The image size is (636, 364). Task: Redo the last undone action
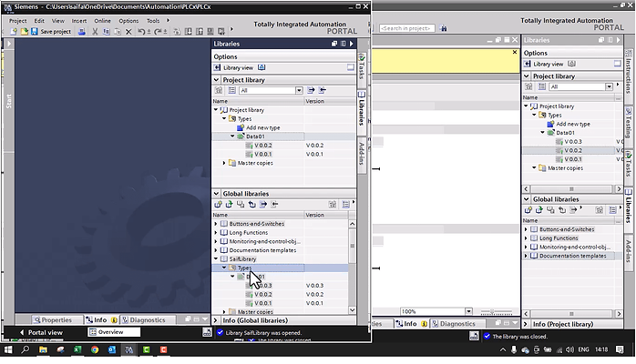158,32
